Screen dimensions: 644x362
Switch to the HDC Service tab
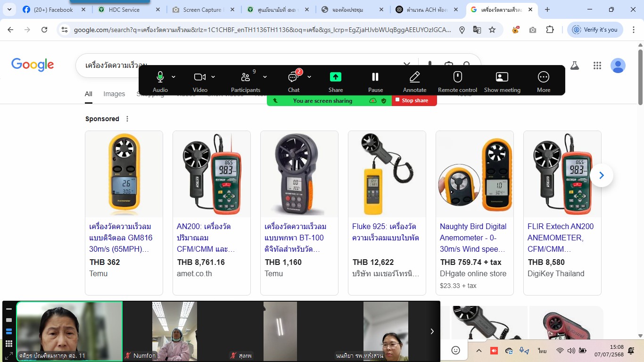click(x=125, y=9)
